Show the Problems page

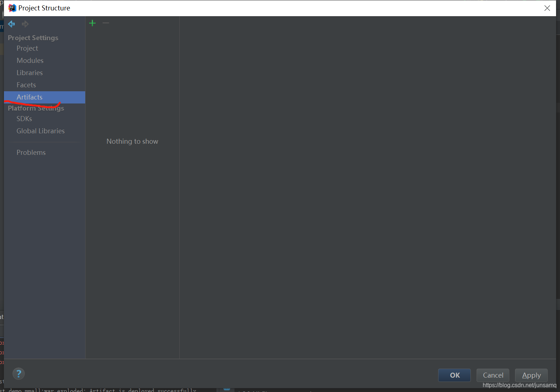pyautogui.click(x=45, y=152)
